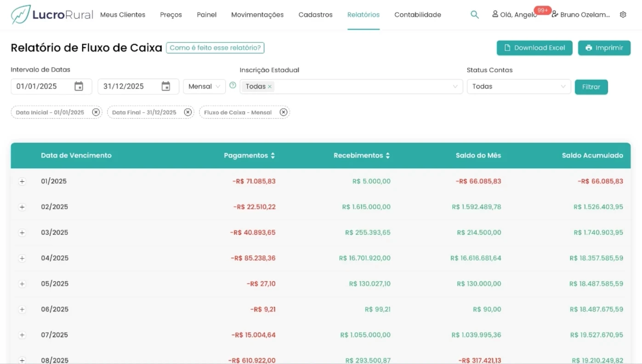Click receipt value R$ 16.701.920,00

(x=365, y=258)
